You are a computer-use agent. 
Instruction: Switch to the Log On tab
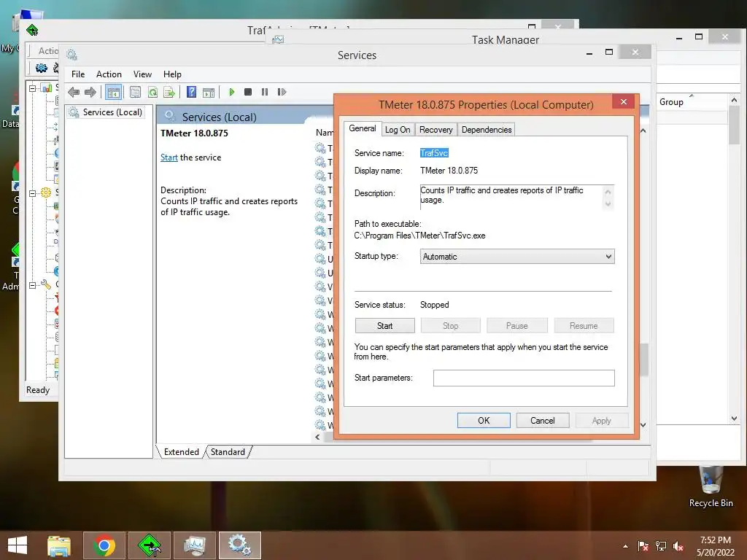pyautogui.click(x=398, y=130)
